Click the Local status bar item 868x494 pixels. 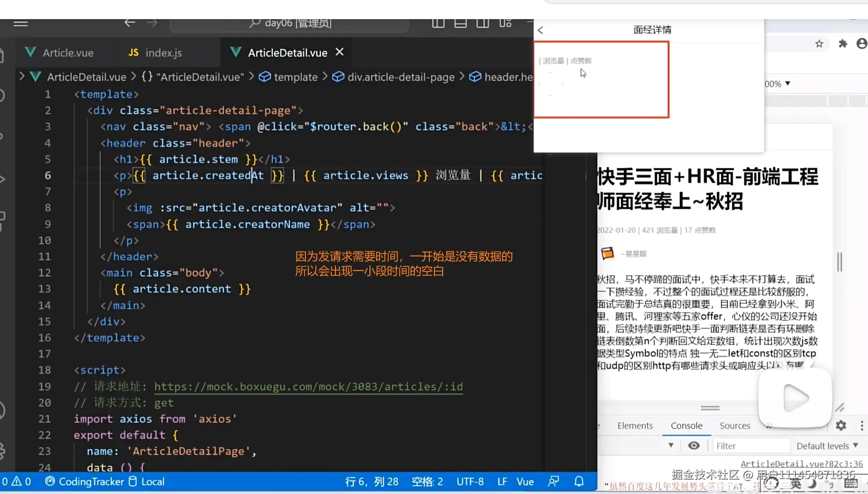point(146,482)
